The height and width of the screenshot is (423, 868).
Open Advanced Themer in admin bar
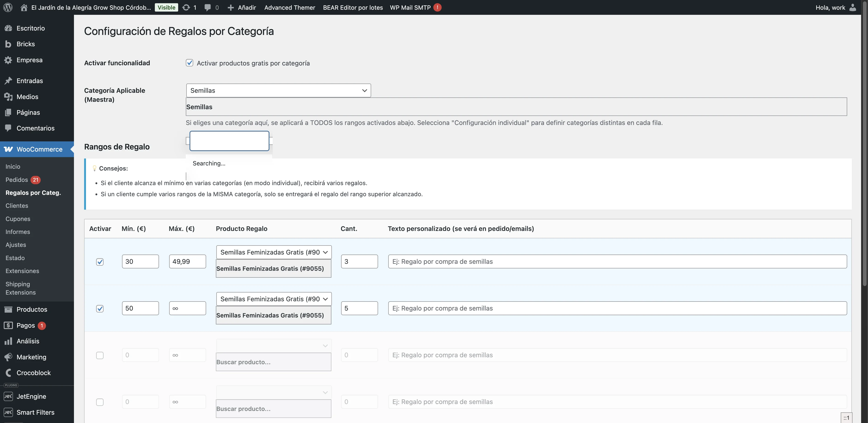289,7
